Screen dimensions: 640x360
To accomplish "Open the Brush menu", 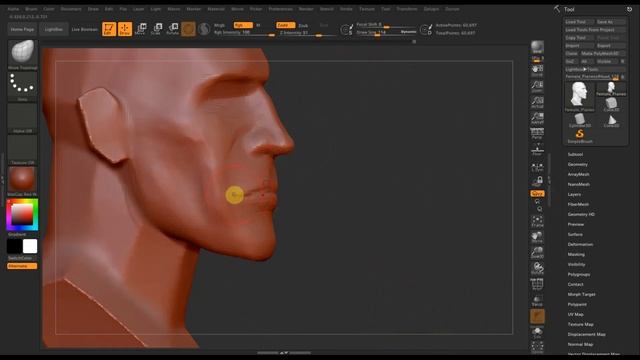I will pos(31,9).
